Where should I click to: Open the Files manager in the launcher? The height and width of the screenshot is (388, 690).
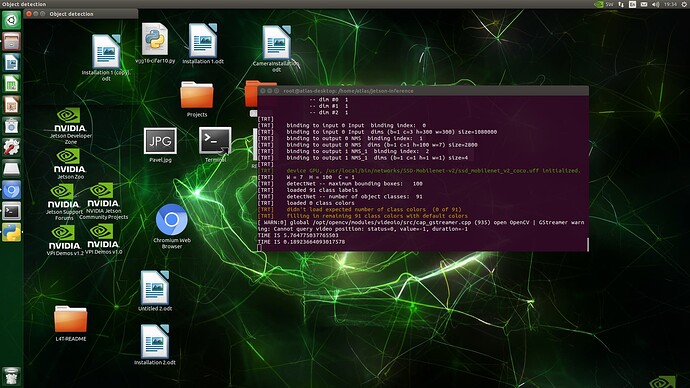coord(11,41)
